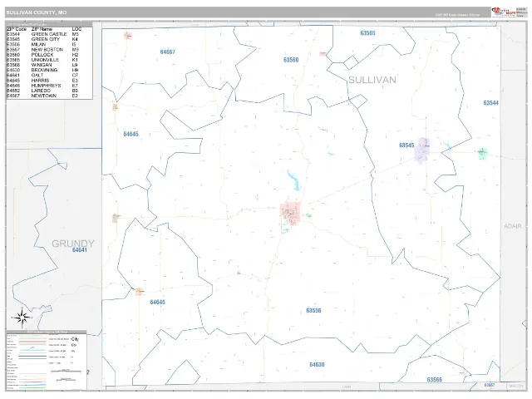The width and height of the screenshot is (532, 399).
Task: Select the pink Milan city area
Action: pos(290,214)
